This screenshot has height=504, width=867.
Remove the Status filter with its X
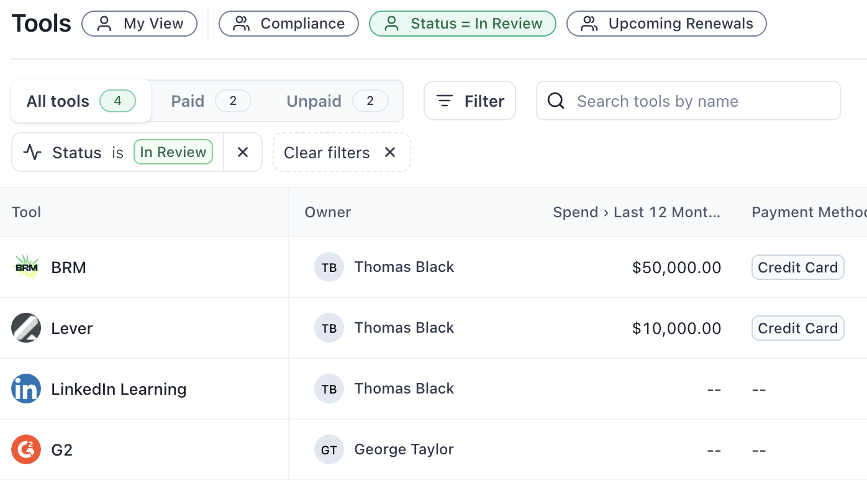click(243, 153)
